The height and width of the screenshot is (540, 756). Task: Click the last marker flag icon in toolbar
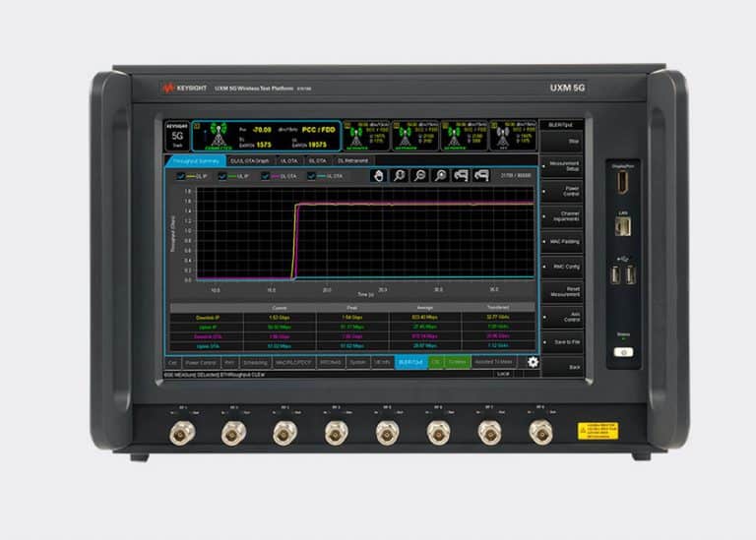(481, 176)
